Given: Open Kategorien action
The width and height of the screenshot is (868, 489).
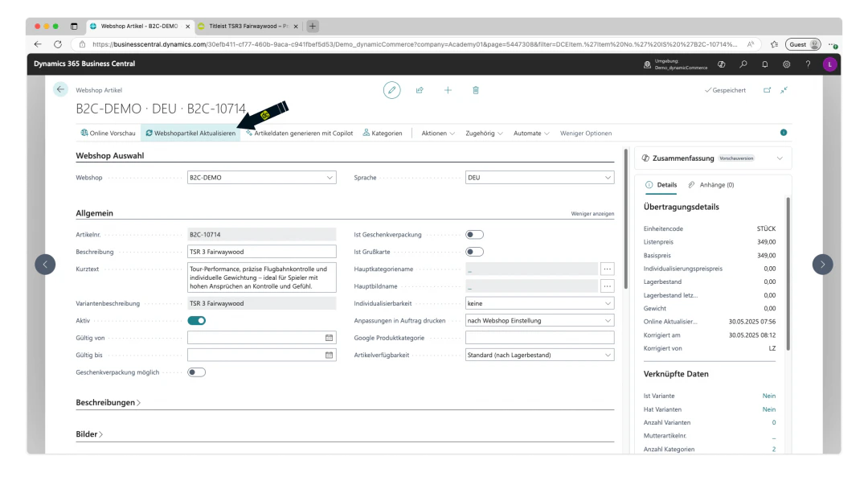Looking at the screenshot, I should (383, 134).
